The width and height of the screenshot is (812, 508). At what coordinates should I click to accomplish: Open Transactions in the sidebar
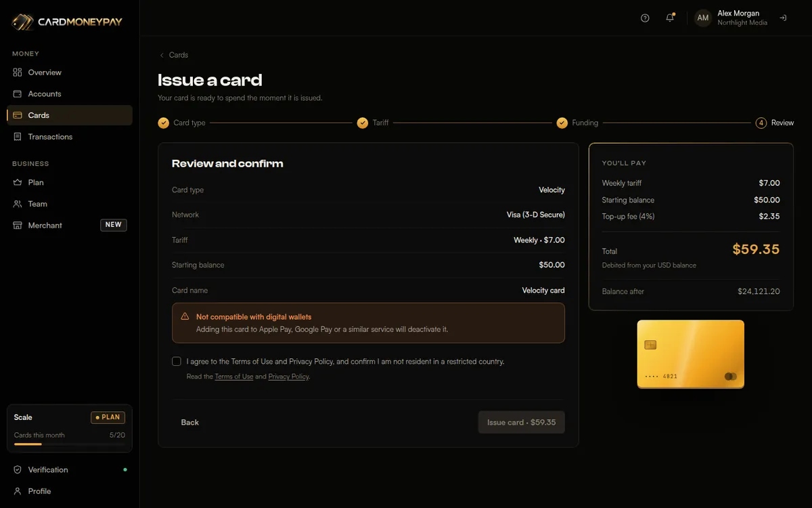pyautogui.click(x=70, y=137)
